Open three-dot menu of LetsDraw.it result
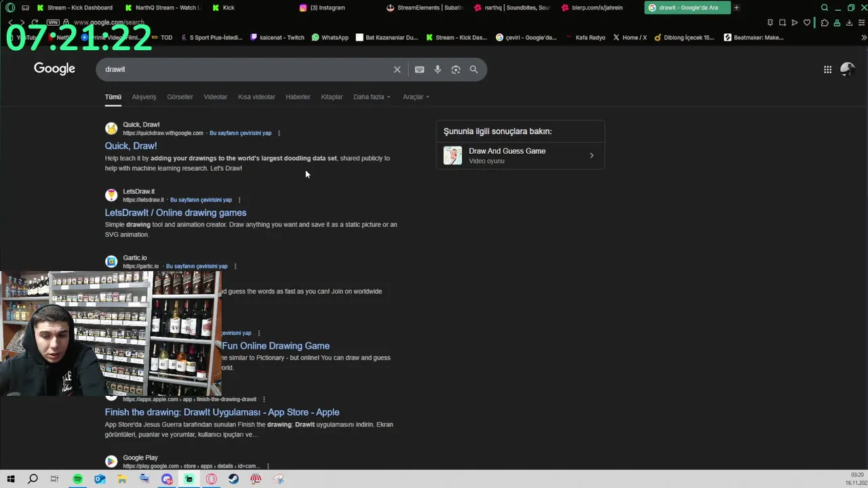 pyautogui.click(x=239, y=200)
